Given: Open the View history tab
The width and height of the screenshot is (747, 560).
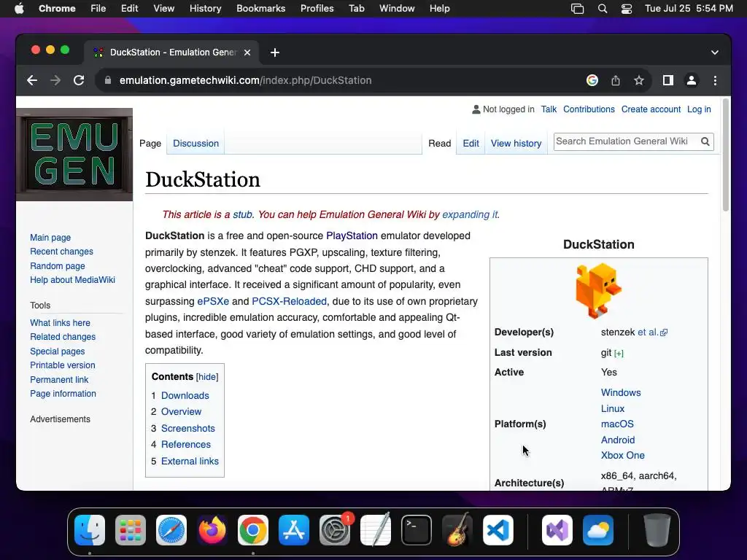Looking at the screenshot, I should (x=516, y=144).
